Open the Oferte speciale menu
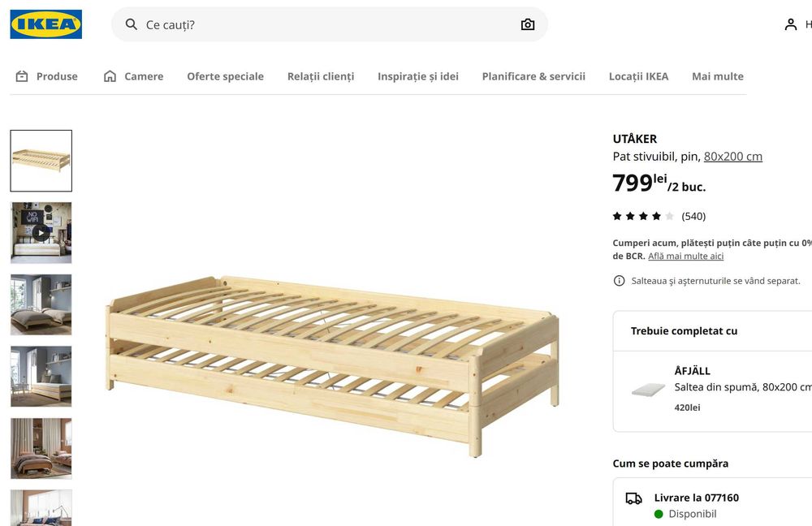The width and height of the screenshot is (812, 526). coord(225,76)
